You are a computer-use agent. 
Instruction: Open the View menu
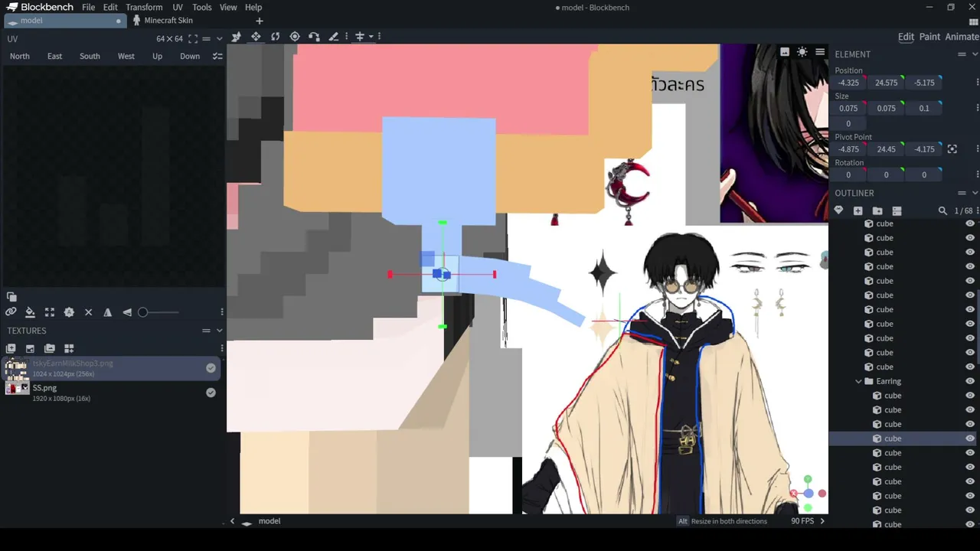228,8
